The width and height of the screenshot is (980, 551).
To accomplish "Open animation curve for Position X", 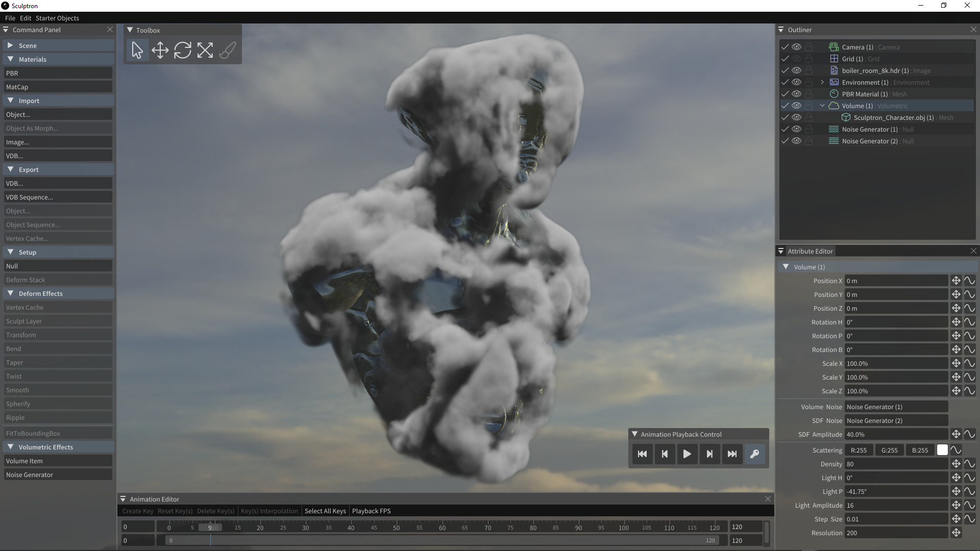I will [969, 281].
